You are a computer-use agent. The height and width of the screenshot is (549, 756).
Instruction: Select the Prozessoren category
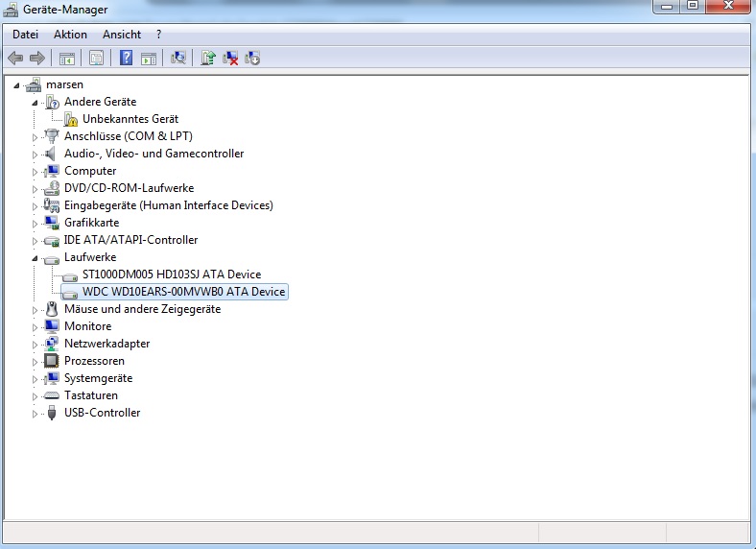(x=94, y=360)
